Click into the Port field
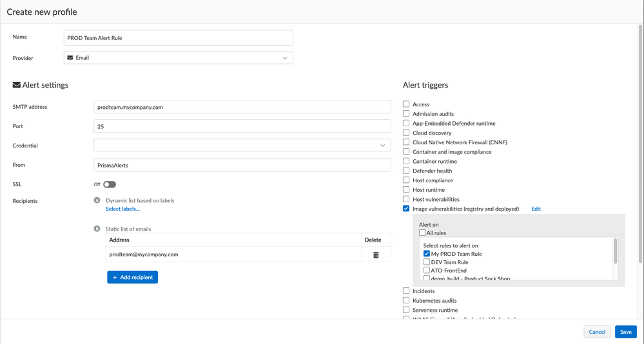The image size is (644, 344). point(242,126)
